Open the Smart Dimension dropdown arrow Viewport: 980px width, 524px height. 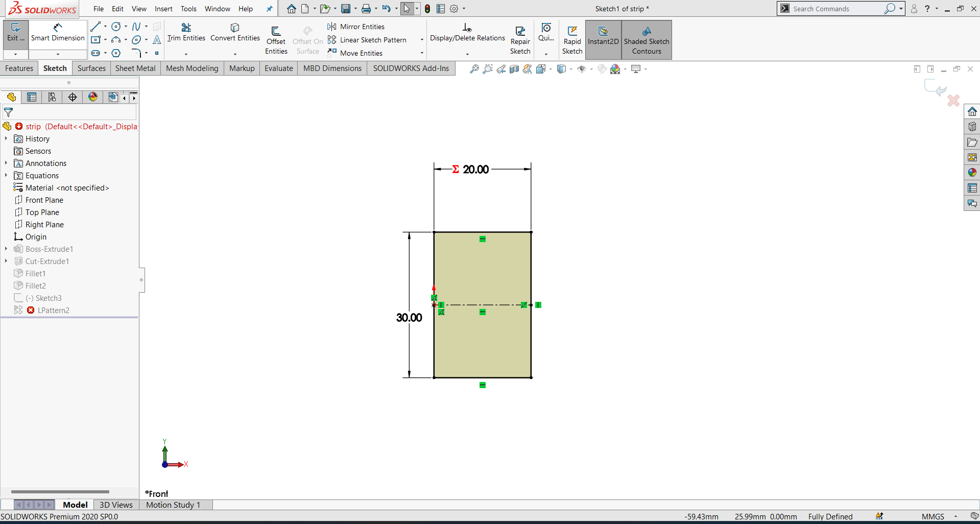click(58, 54)
